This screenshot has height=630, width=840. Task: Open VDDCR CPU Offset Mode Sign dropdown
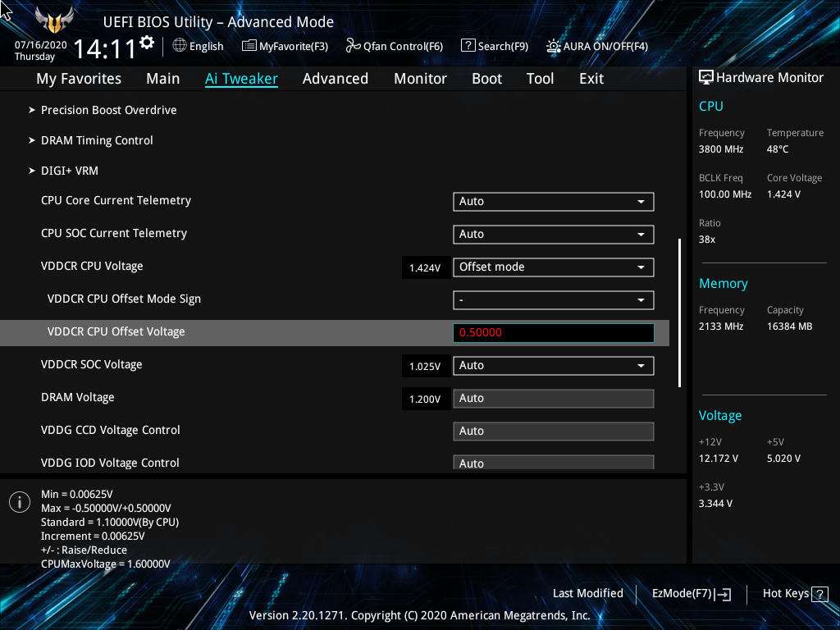click(x=554, y=300)
